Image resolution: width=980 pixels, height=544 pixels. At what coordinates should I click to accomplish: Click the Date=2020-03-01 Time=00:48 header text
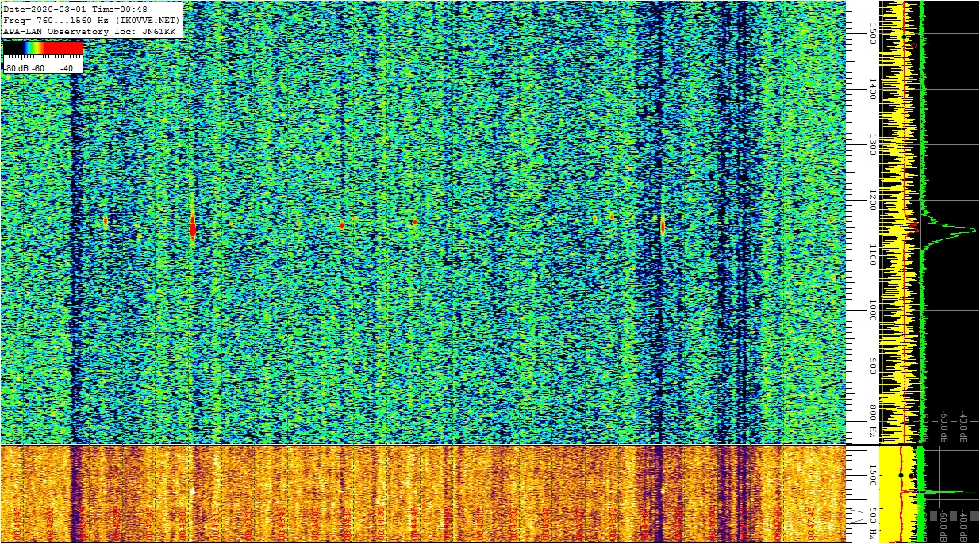(75, 9)
